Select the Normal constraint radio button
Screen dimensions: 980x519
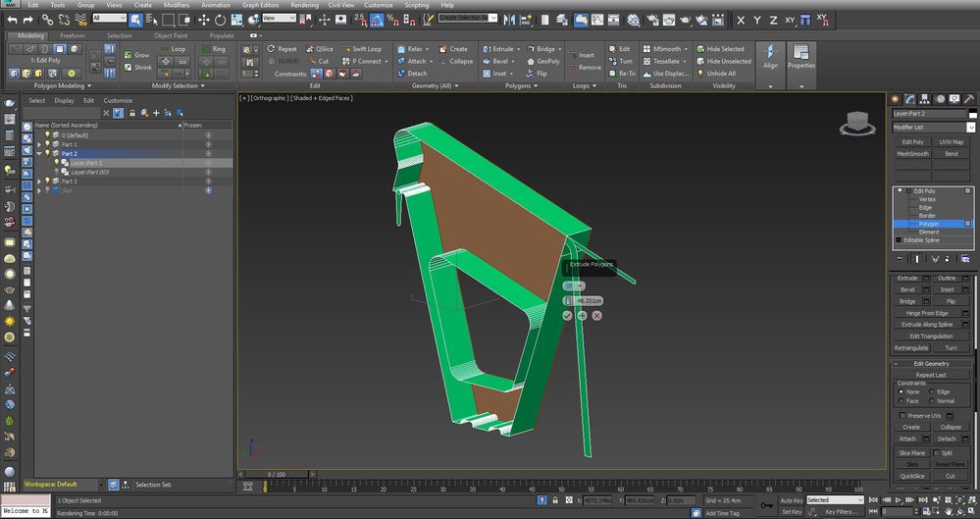931,401
